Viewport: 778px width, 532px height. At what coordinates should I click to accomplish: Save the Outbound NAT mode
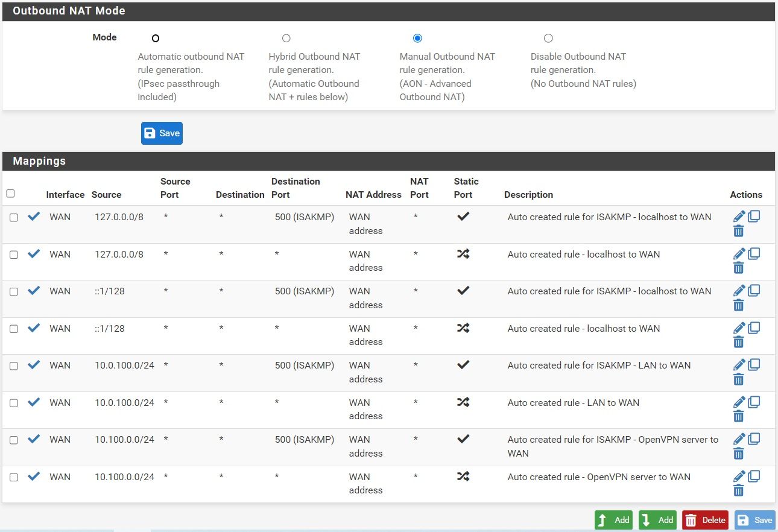(162, 133)
